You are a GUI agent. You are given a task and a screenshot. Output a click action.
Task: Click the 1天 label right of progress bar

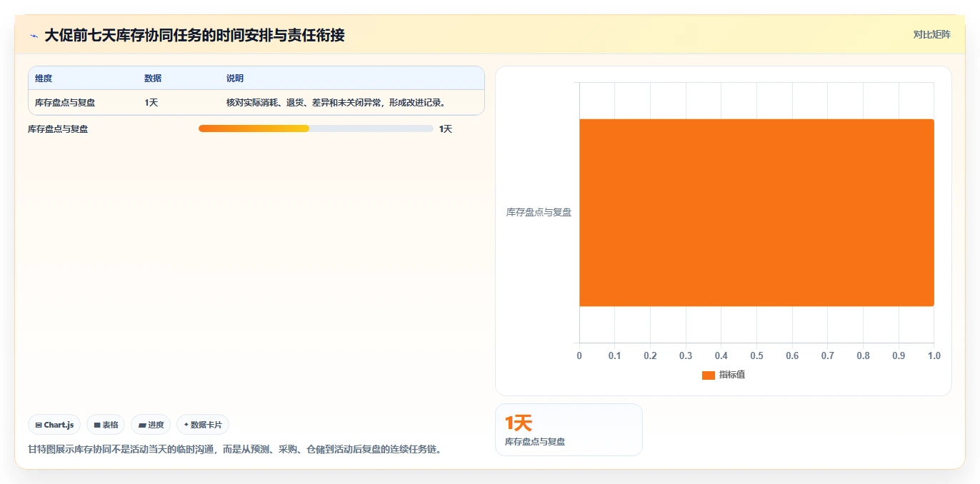(446, 129)
